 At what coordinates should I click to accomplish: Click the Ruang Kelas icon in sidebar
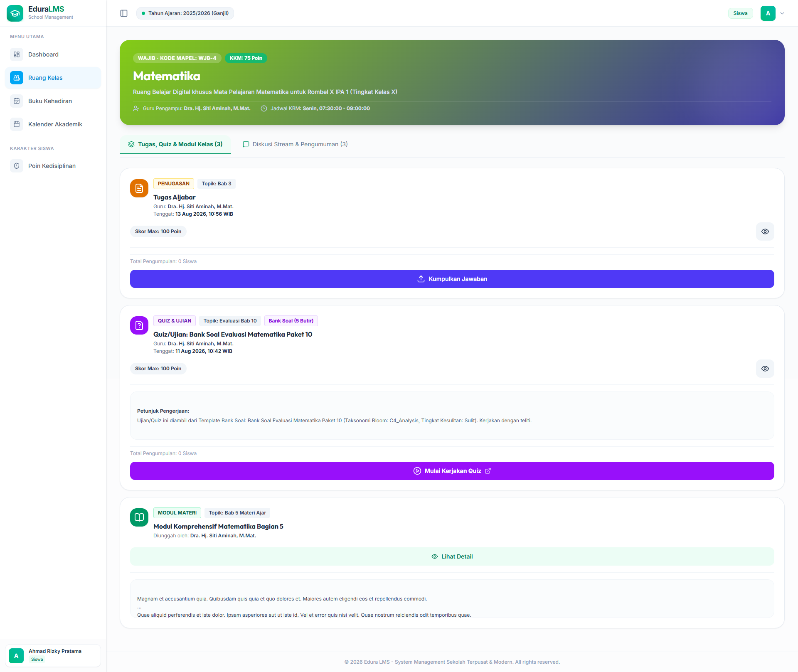click(17, 78)
